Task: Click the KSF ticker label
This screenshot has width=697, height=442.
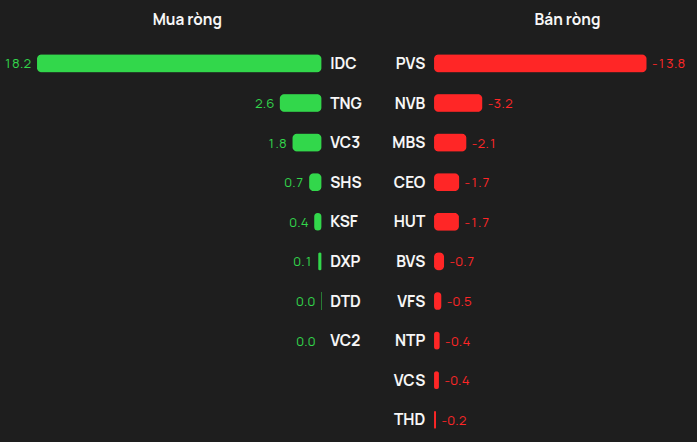Action: tap(344, 221)
